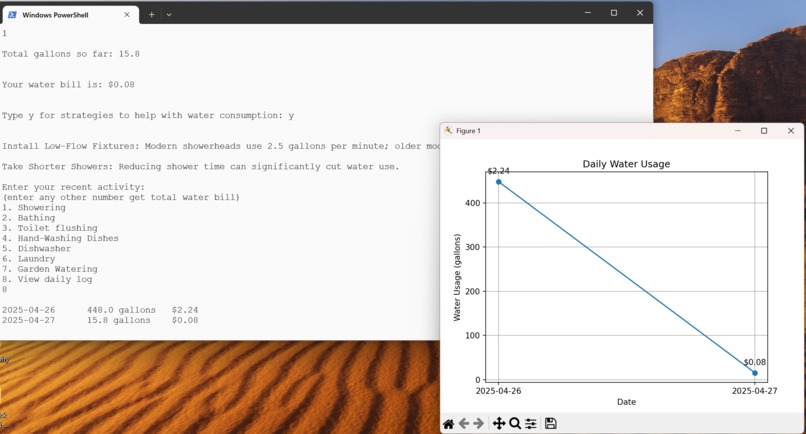Click the $0.08 data point on the plot

755,373
